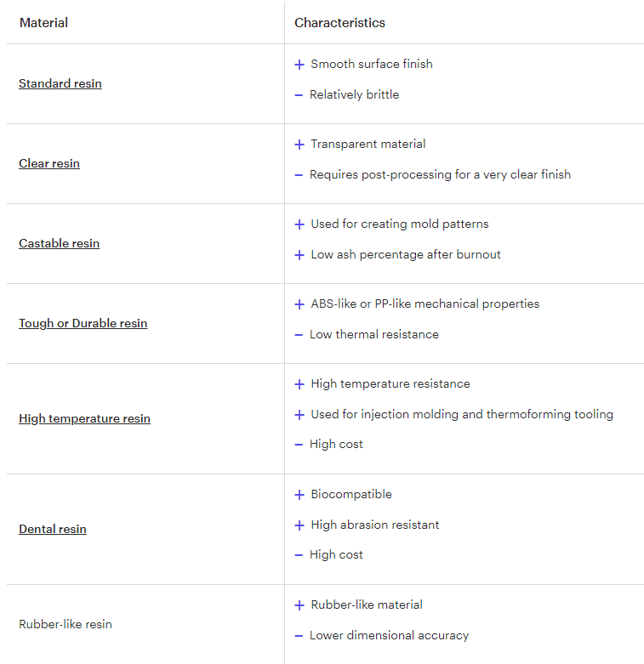Click the Material column header
Screen dimensions: 644x664
pyautogui.click(x=43, y=22)
